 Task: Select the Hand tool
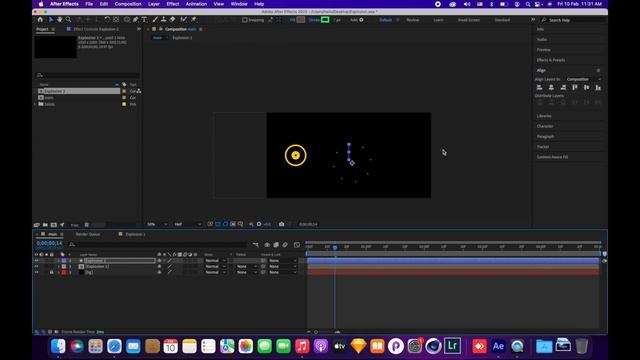60,20
